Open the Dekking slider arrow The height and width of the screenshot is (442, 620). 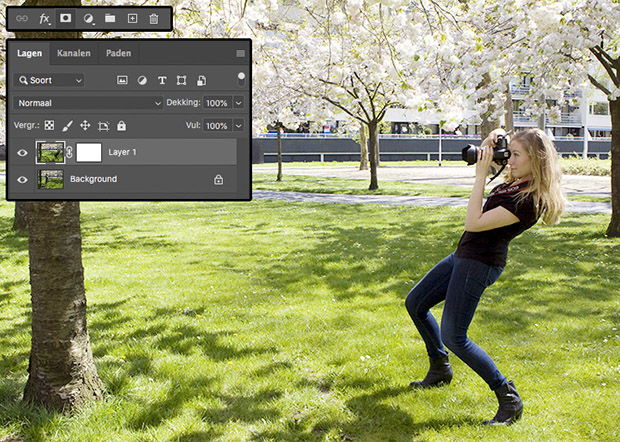(238, 103)
